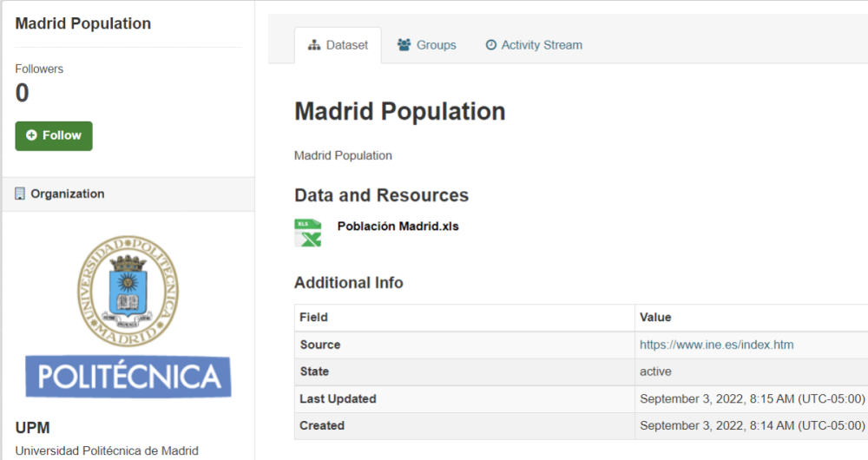This screenshot has width=868, height=460.
Task: Click the plus icon in the Follow button
Action: point(32,135)
